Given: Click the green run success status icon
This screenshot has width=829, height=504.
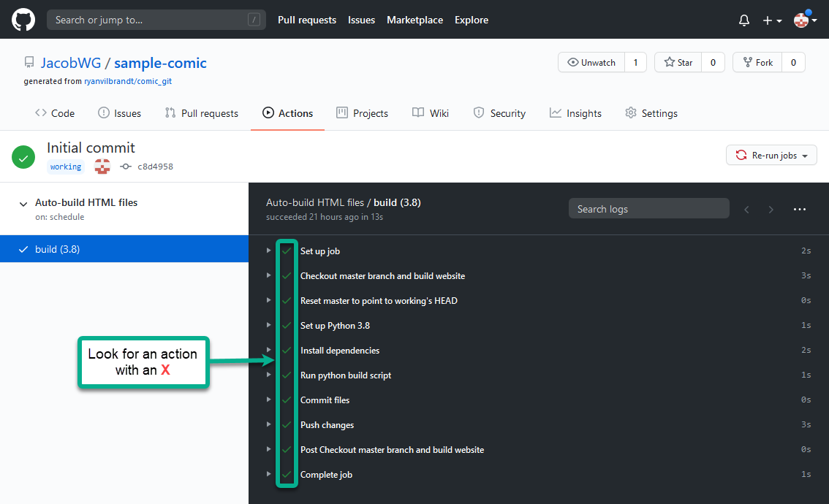Looking at the screenshot, I should pyautogui.click(x=23, y=157).
